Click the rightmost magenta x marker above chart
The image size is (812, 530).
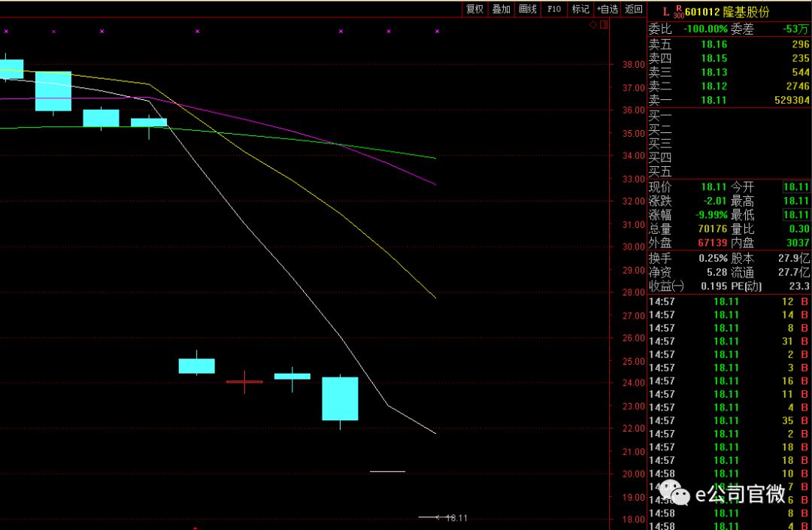tap(438, 32)
